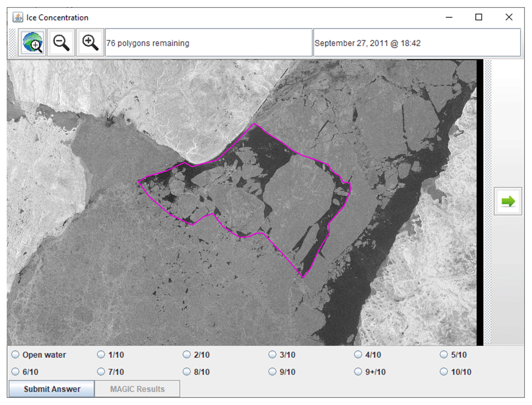The width and height of the screenshot is (532, 405).
Task: Maximize the Ice Concentration window
Action: pos(479,17)
